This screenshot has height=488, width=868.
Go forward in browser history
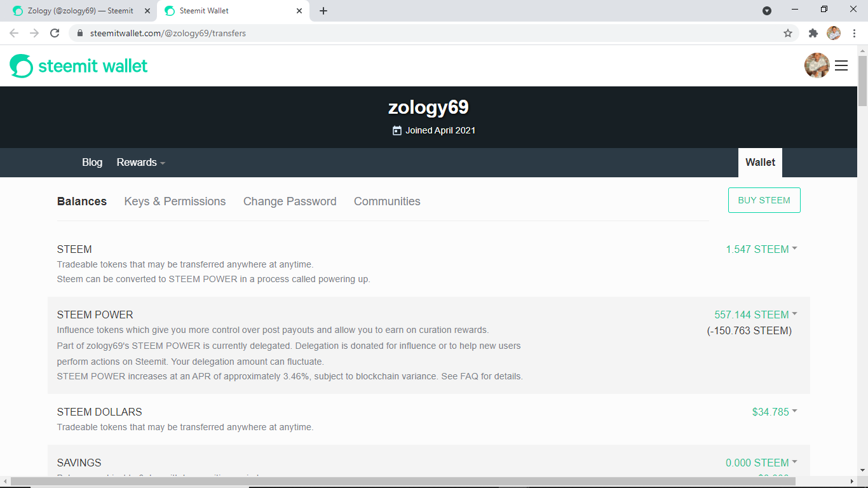coord(34,33)
